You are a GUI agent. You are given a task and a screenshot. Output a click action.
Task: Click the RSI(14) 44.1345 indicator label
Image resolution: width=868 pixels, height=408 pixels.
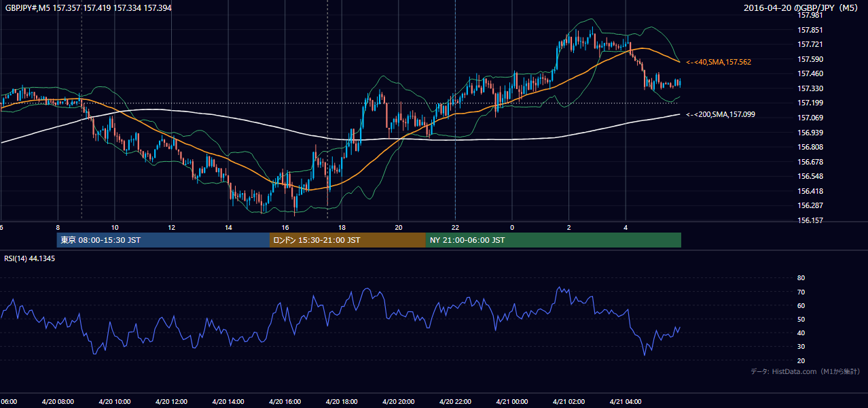29,258
